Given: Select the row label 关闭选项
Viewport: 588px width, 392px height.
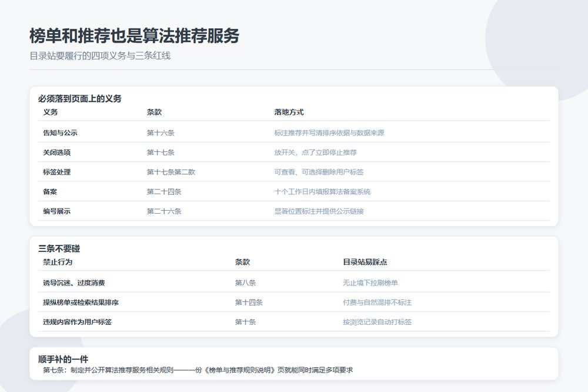Looking at the screenshot, I should (56, 152).
